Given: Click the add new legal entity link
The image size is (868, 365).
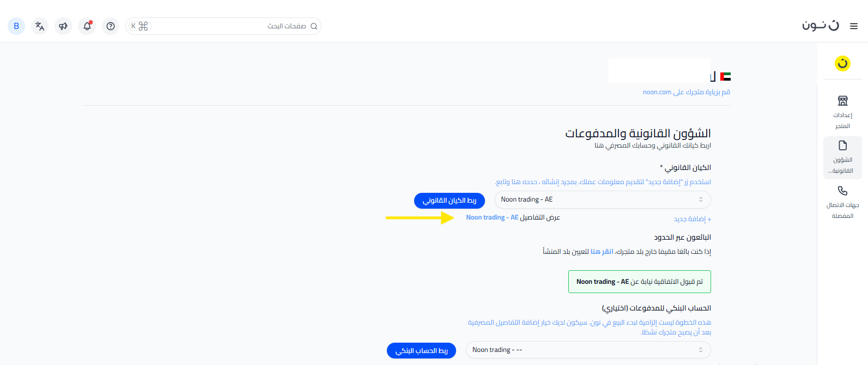Looking at the screenshot, I should 692,219.
